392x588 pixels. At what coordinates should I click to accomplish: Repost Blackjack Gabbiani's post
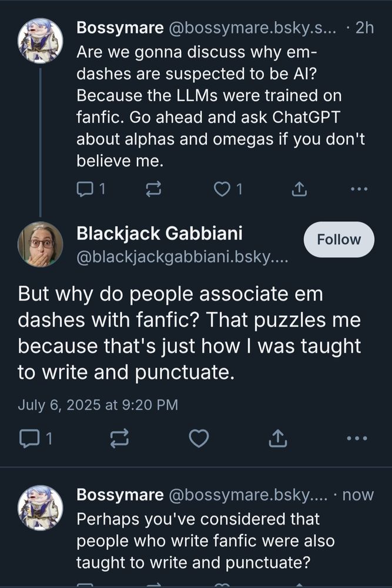click(x=119, y=438)
